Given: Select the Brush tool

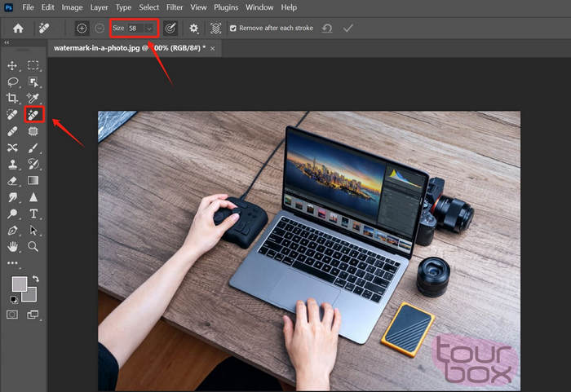Looking at the screenshot, I should [x=33, y=148].
